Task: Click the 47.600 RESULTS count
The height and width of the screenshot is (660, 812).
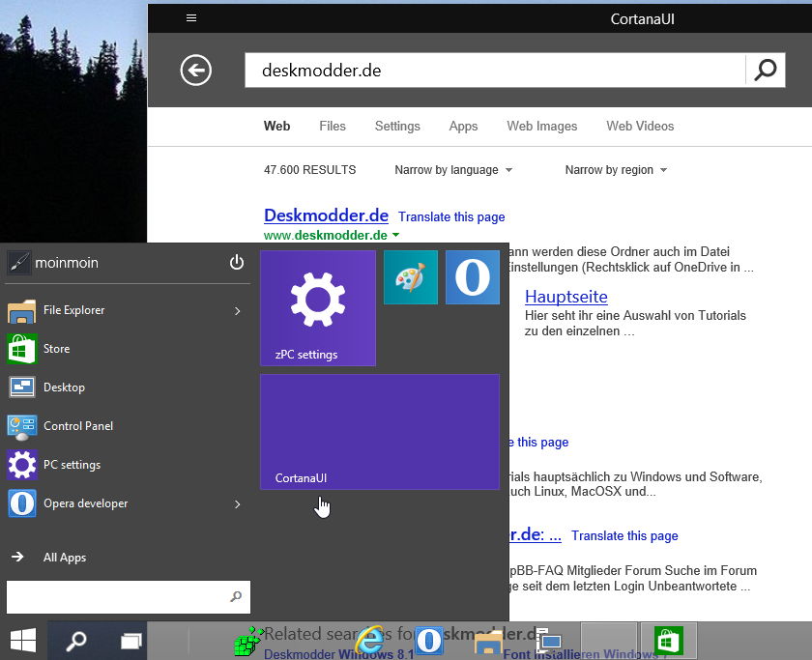Action: (309, 170)
